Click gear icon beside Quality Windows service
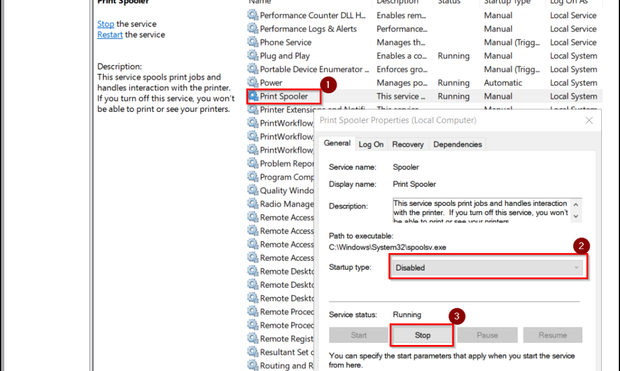620x371 pixels. pos(253,190)
